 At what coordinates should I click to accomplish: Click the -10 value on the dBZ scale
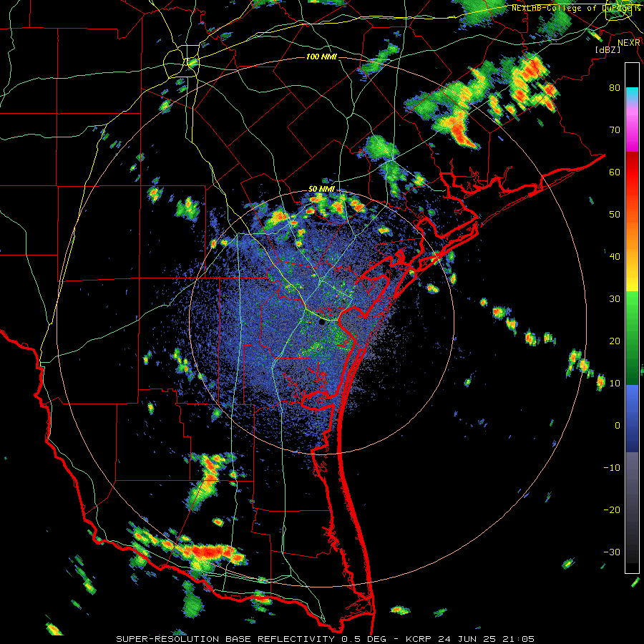pyautogui.click(x=612, y=468)
